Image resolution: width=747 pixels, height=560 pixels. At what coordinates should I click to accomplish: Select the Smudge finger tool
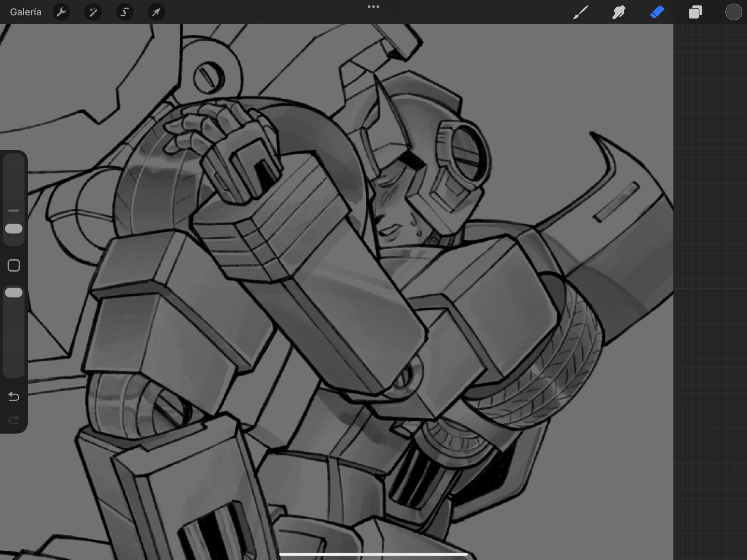pyautogui.click(x=619, y=12)
